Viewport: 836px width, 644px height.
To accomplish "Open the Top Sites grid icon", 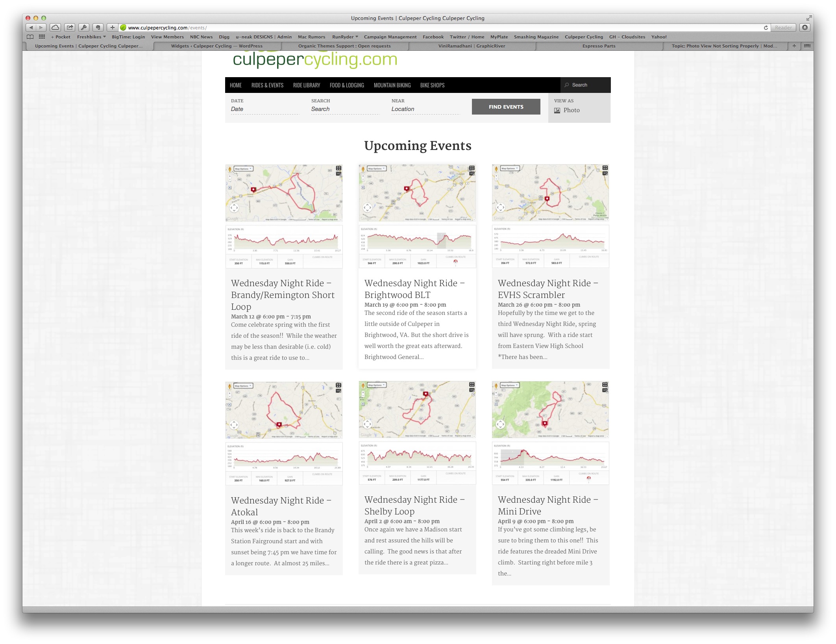I will 42,37.
